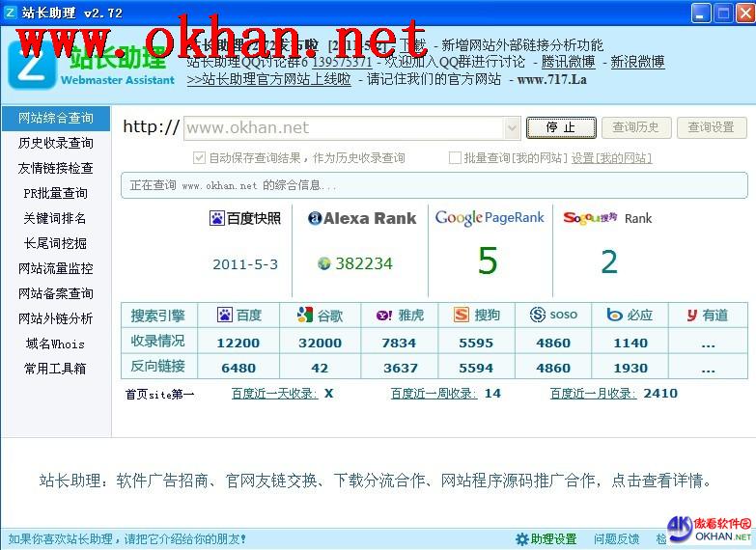Viewport: 756px width, 550px height.
Task: Click the 雅虎 icon in table header
Action: click(383, 316)
